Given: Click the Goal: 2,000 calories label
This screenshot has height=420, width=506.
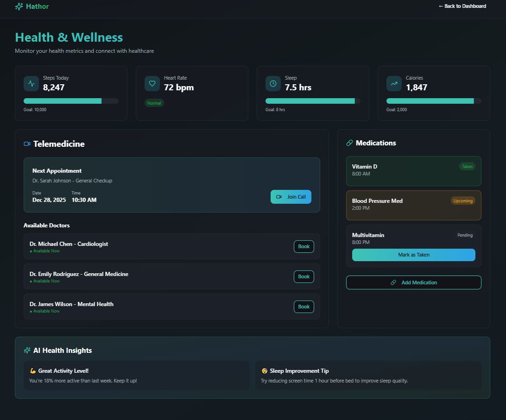Looking at the screenshot, I should coord(397,110).
